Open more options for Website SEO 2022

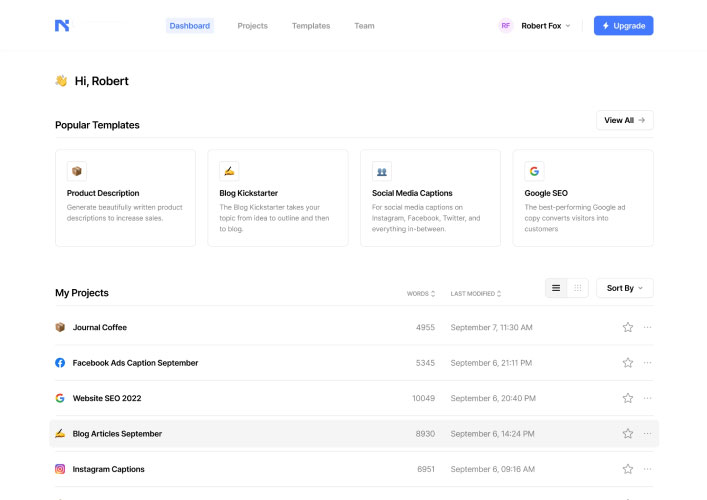pyautogui.click(x=647, y=398)
